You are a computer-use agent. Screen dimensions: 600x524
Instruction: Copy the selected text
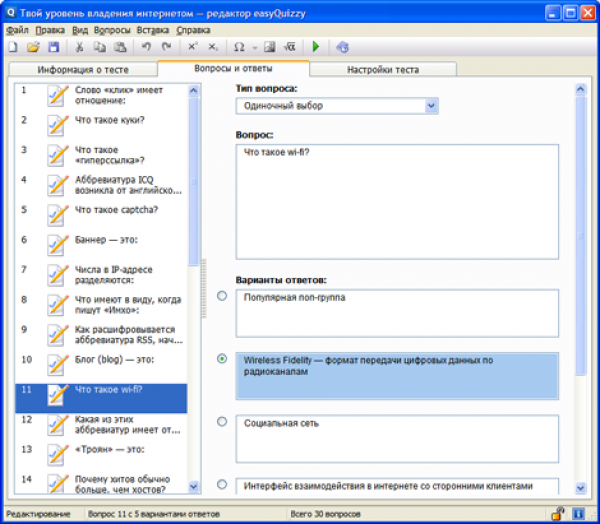[x=99, y=47]
